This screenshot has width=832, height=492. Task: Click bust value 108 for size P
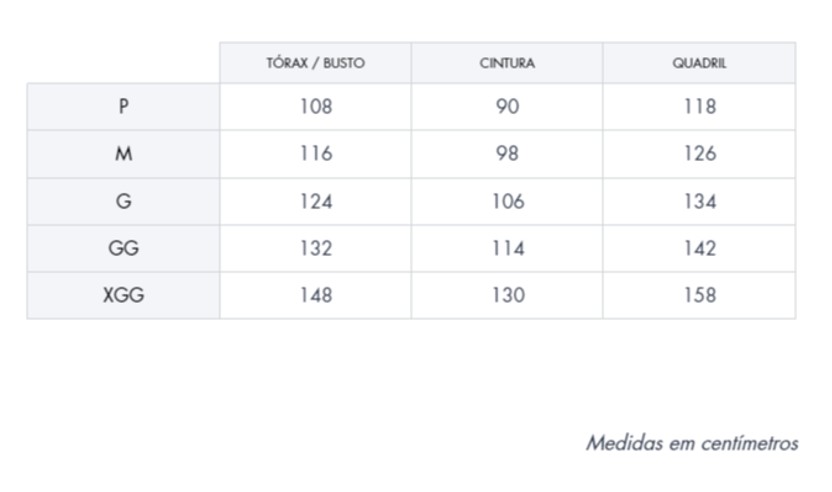[315, 106]
